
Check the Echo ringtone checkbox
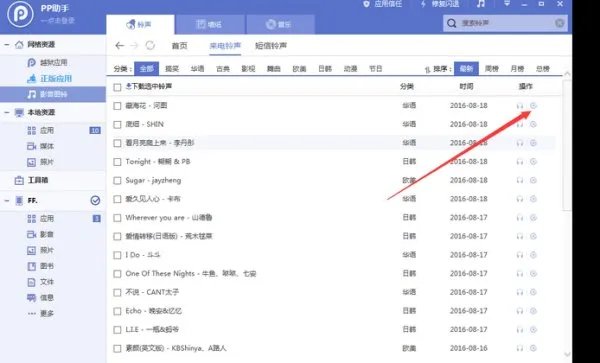[x=117, y=311]
